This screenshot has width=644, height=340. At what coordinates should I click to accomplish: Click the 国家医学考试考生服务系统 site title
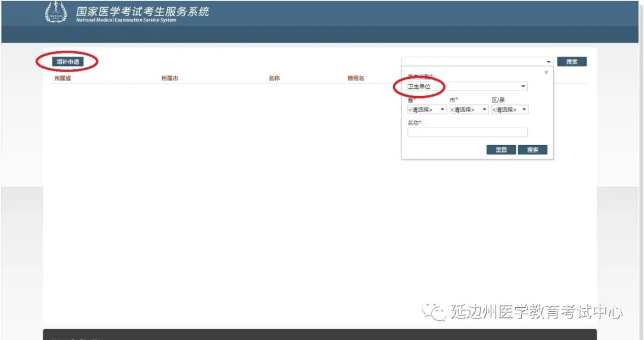(x=143, y=11)
